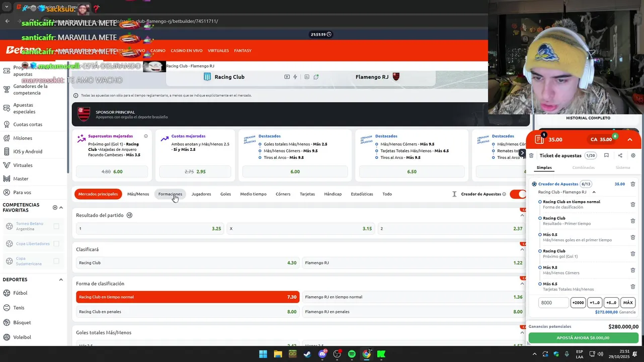Select Flamengo RJ en tiempo normal 1.36

point(414,297)
